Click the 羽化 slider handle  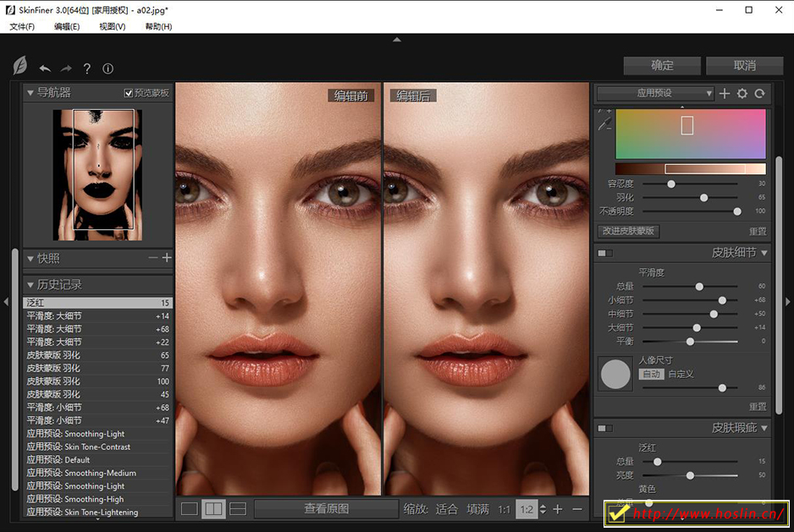703,197
